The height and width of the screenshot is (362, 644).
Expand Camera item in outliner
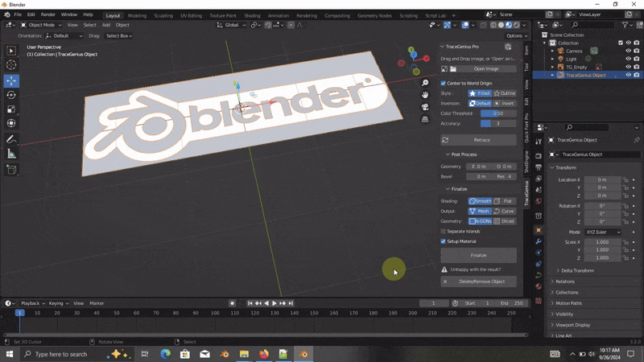552,51
